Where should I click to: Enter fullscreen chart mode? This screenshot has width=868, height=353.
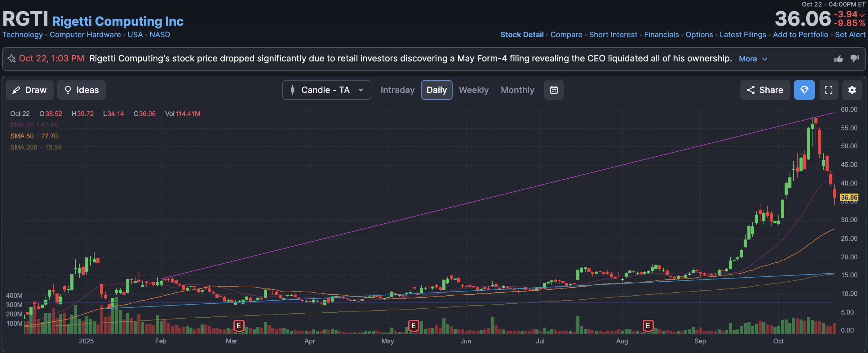828,90
